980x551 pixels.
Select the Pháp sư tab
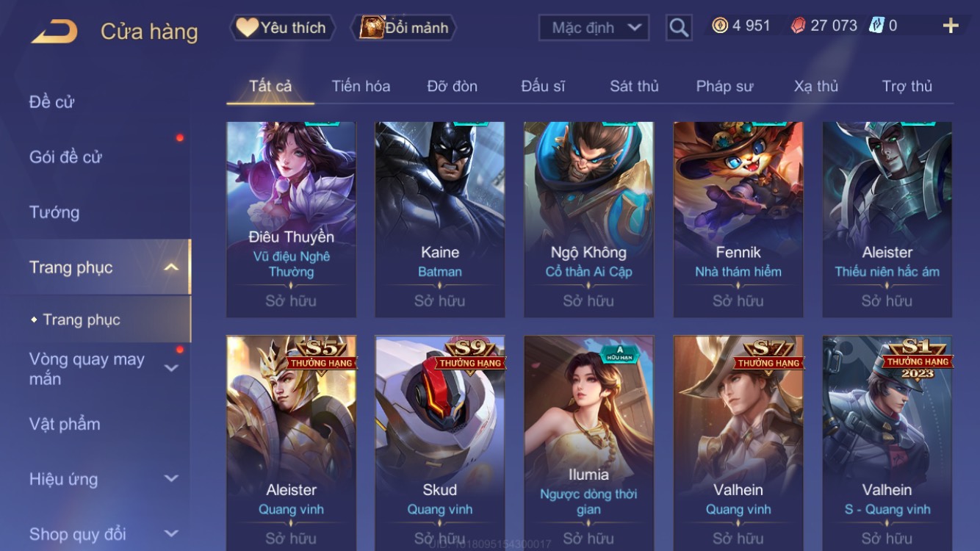coord(724,86)
